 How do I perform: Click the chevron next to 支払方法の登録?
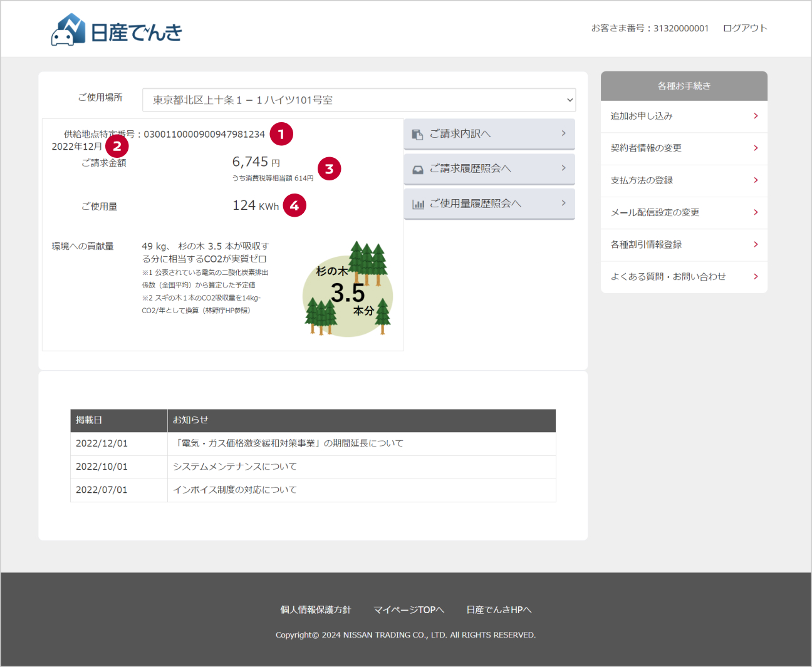756,180
